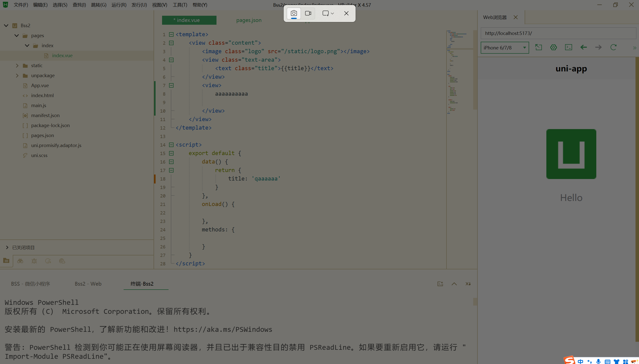639x364 pixels.
Task: Fold export default on line 15
Action: (x=171, y=153)
